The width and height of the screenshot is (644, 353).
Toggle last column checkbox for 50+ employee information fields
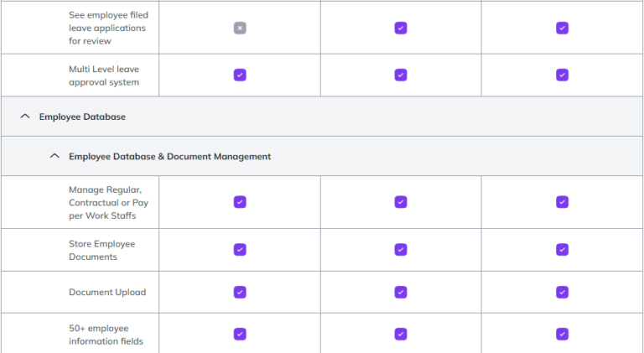pos(562,334)
